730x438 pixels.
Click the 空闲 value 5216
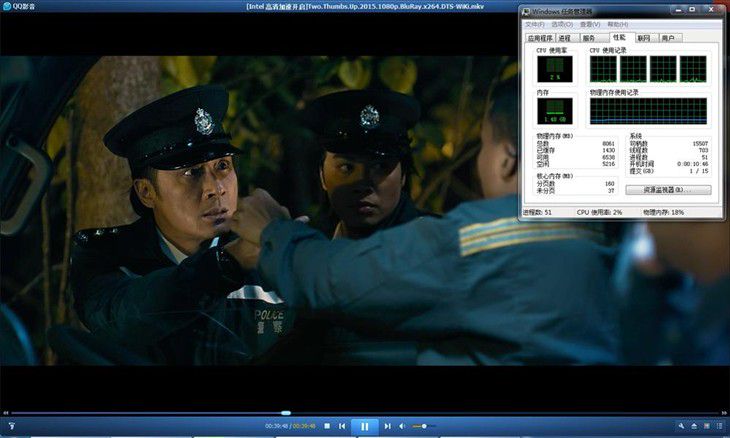[x=608, y=164]
